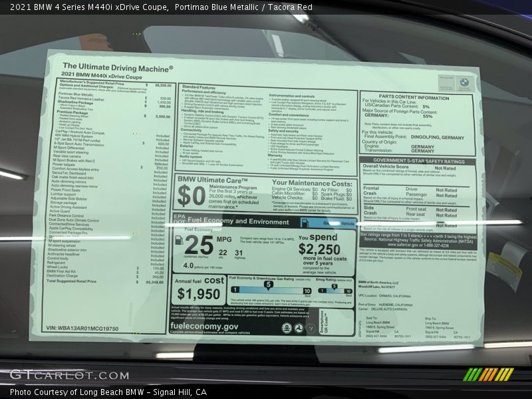
Task: Click the gas pump icon in the blue vehicle banner
Action: tap(305, 223)
